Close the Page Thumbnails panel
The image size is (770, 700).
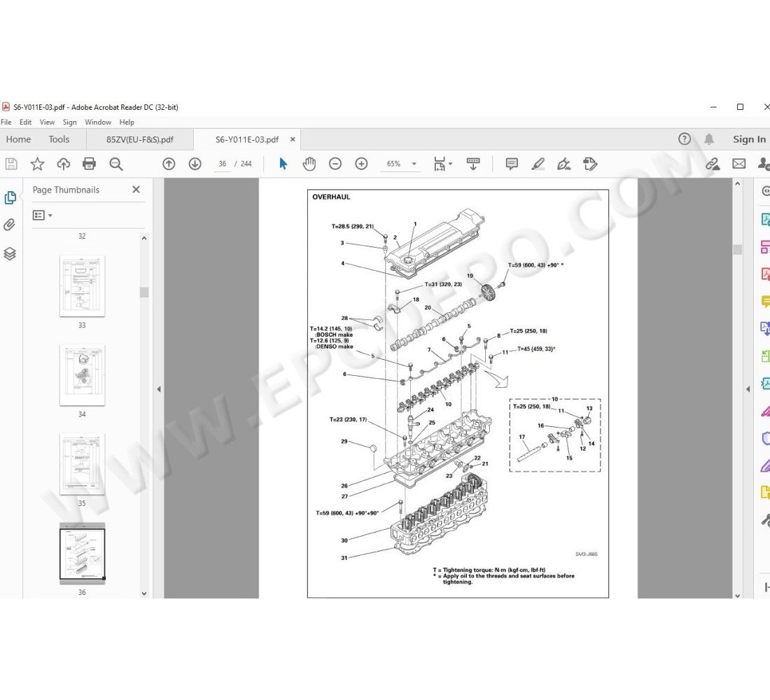(136, 189)
